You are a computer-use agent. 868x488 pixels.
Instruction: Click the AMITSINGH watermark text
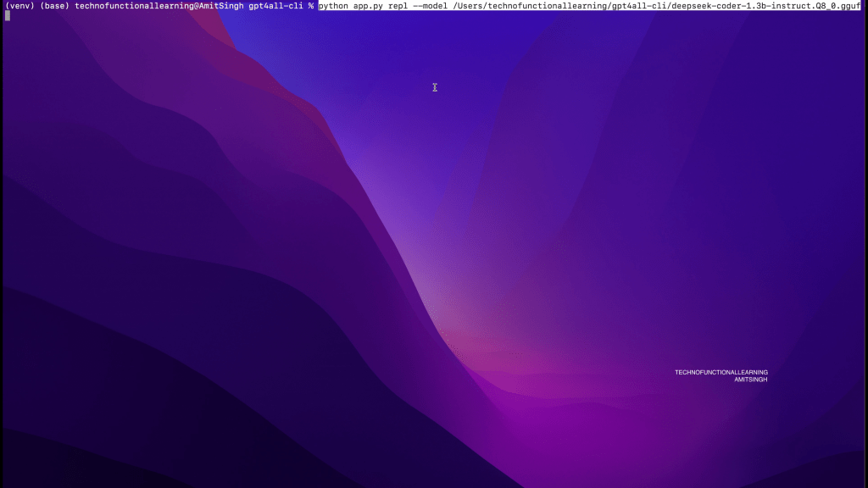(x=750, y=380)
